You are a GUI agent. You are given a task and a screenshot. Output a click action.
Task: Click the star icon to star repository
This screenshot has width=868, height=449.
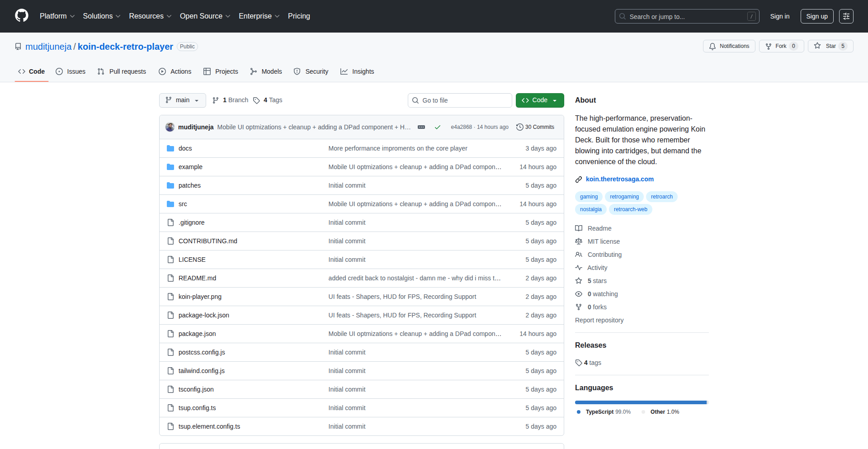click(817, 46)
